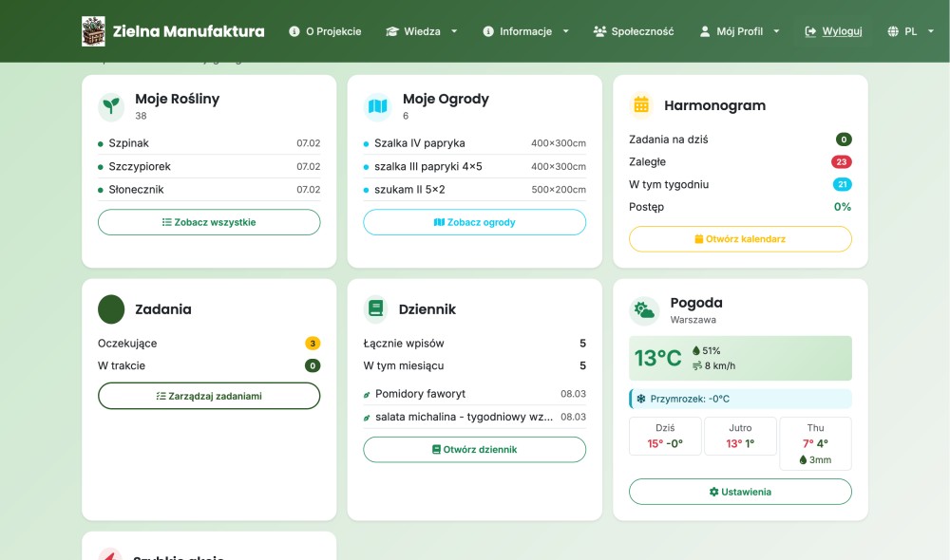Open the Społeczność menu item
950x560 pixels.
pyautogui.click(x=634, y=31)
